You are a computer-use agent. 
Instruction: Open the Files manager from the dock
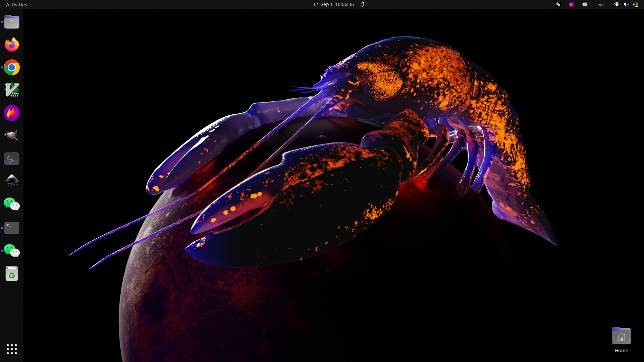pos(12,22)
